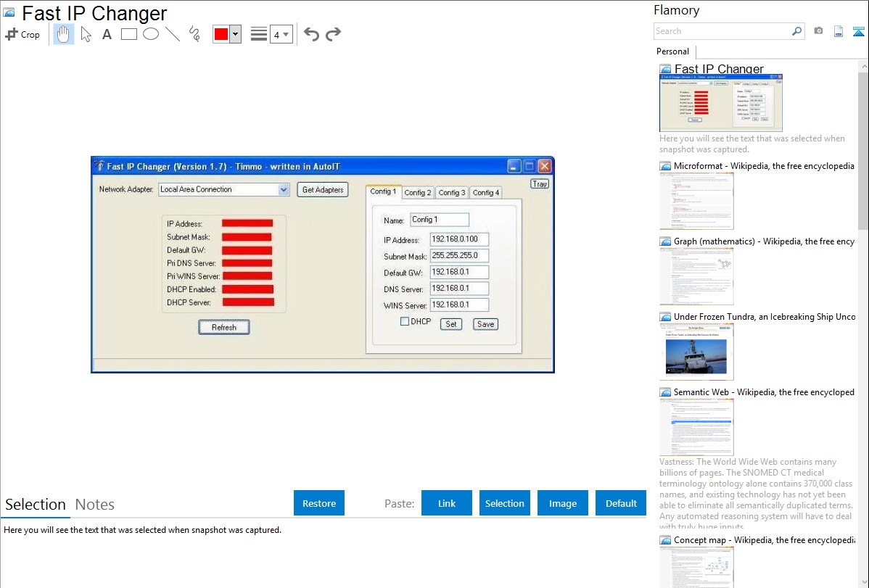Switch to the Personal tab
This screenshot has width=869, height=588.
point(673,51)
